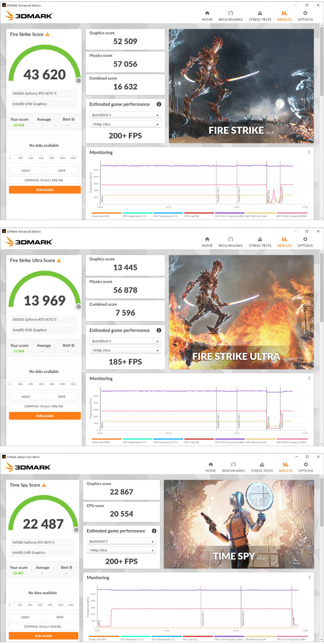Screen dimensions: 324x644
Task: Expand 1440p Ultra dropdown in Time Spy window
Action: [122, 550]
